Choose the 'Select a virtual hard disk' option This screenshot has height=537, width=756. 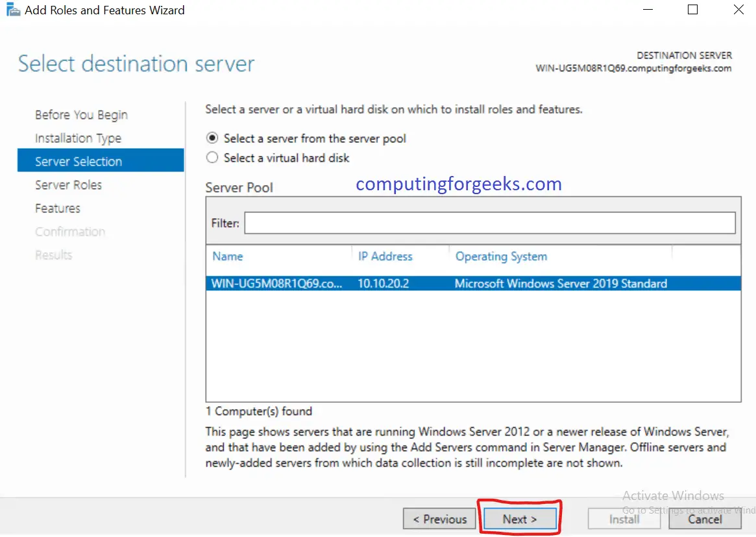[x=212, y=158]
